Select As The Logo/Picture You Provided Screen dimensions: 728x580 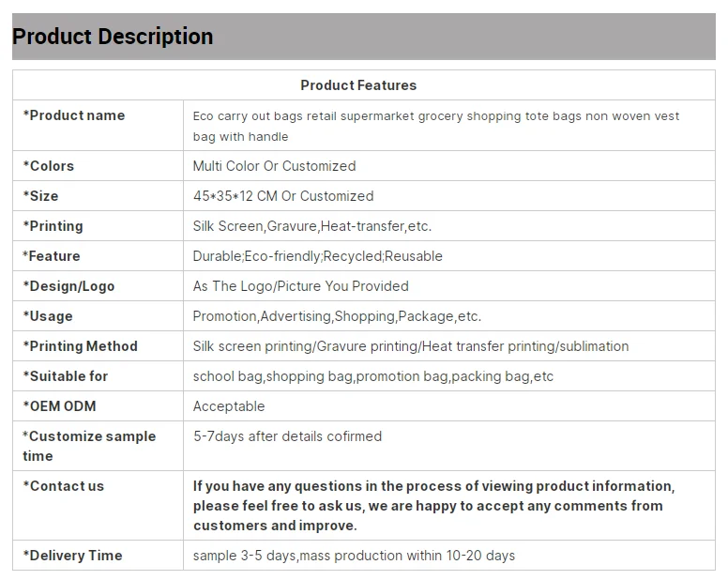point(300,286)
